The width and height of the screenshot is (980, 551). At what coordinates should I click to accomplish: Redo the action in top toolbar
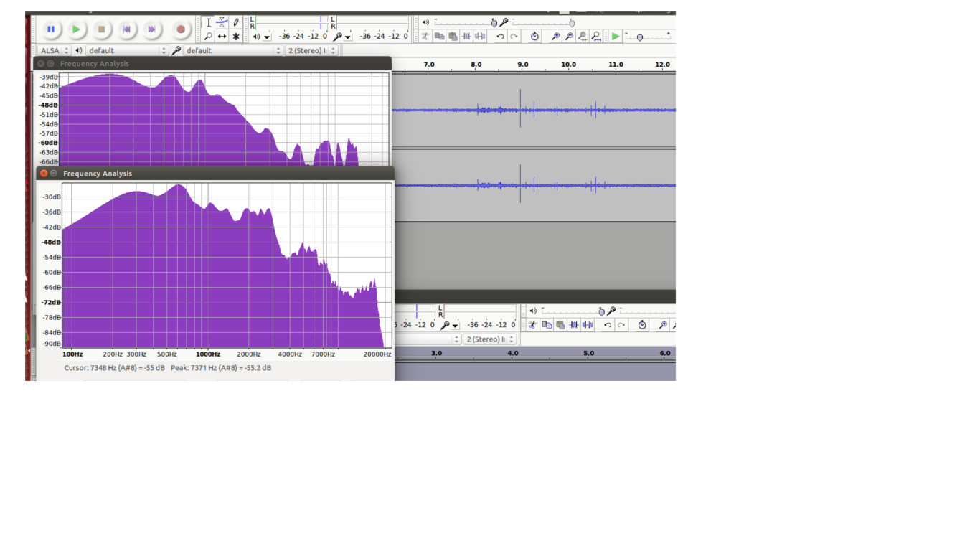[x=514, y=36]
